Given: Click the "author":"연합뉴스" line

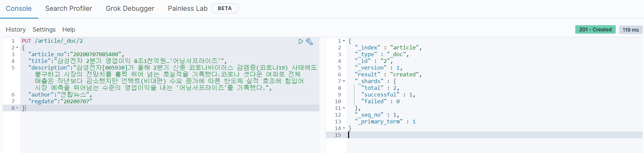Looking at the screenshot, I should [60, 94].
